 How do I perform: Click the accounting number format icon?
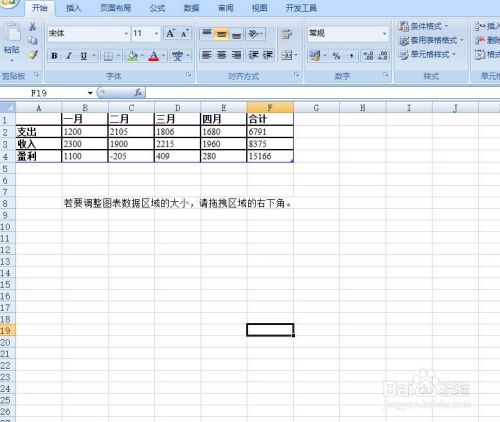pyautogui.click(x=315, y=56)
